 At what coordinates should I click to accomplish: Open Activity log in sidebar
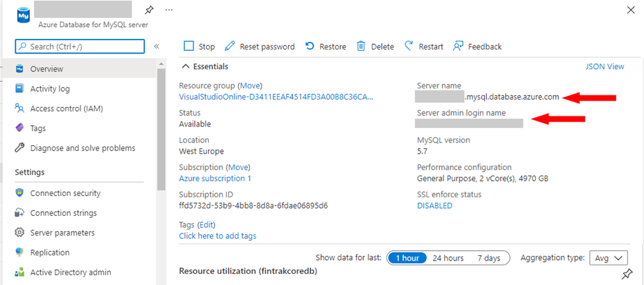point(50,88)
